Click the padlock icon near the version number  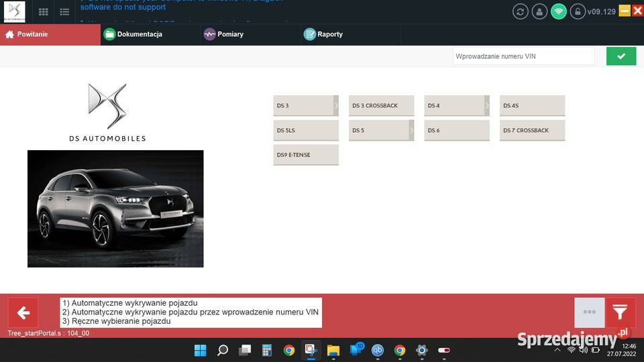point(578,11)
